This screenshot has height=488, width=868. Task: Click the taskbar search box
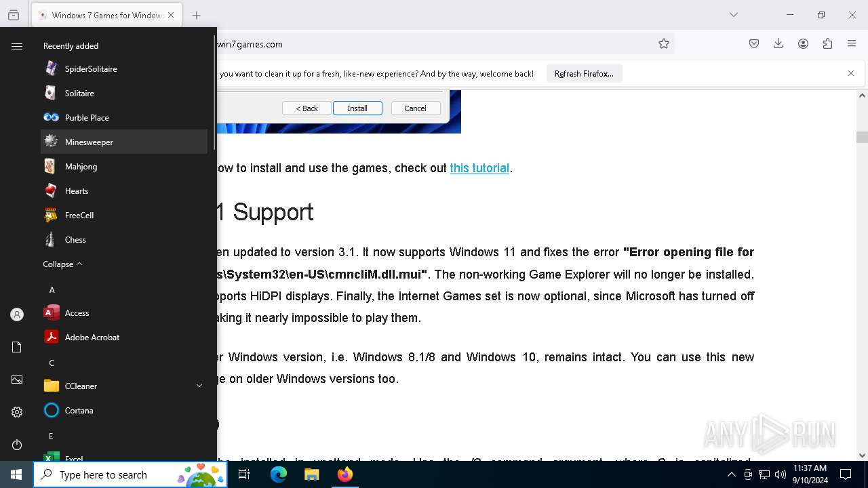(130, 474)
